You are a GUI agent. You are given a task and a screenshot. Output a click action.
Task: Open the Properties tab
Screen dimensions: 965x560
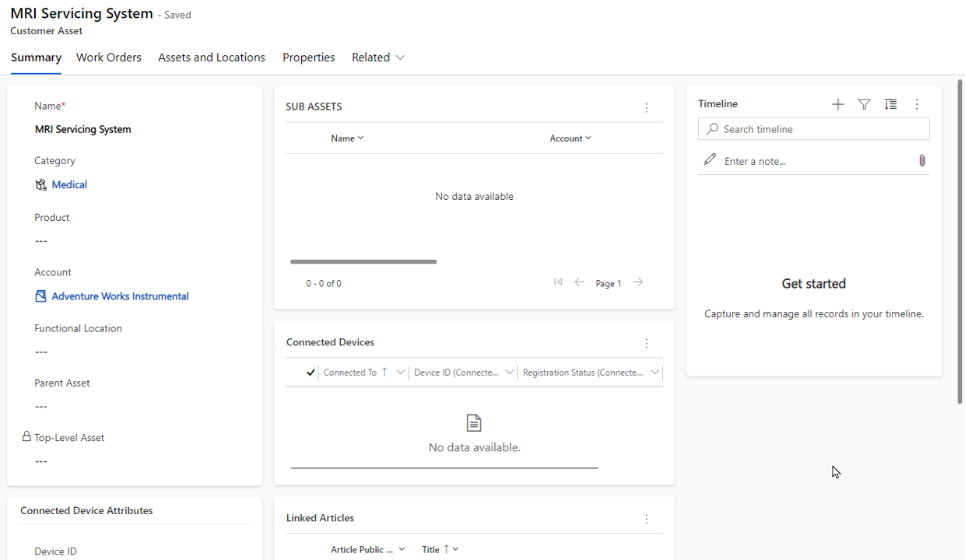coord(309,58)
